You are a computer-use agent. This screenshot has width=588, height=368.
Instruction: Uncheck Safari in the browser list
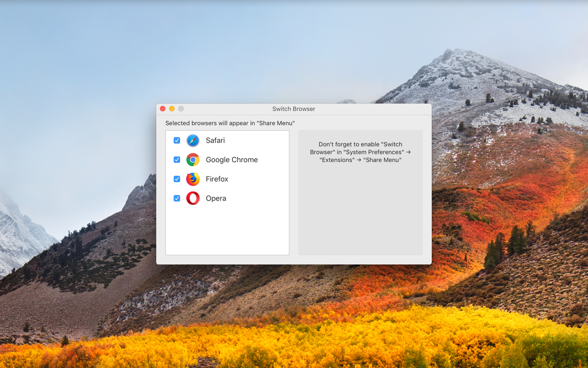click(176, 140)
